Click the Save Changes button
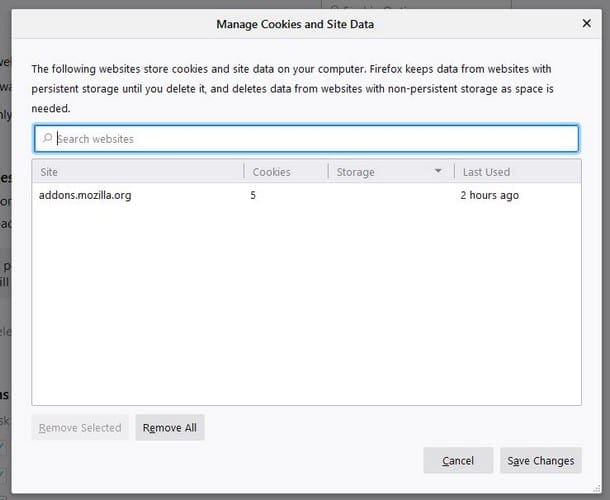Screen dimensions: 610x500 (x=540, y=460)
